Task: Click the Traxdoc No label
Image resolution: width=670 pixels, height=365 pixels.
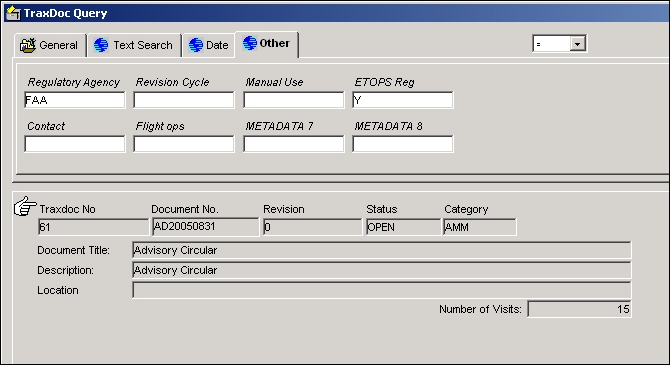Action: click(68, 209)
